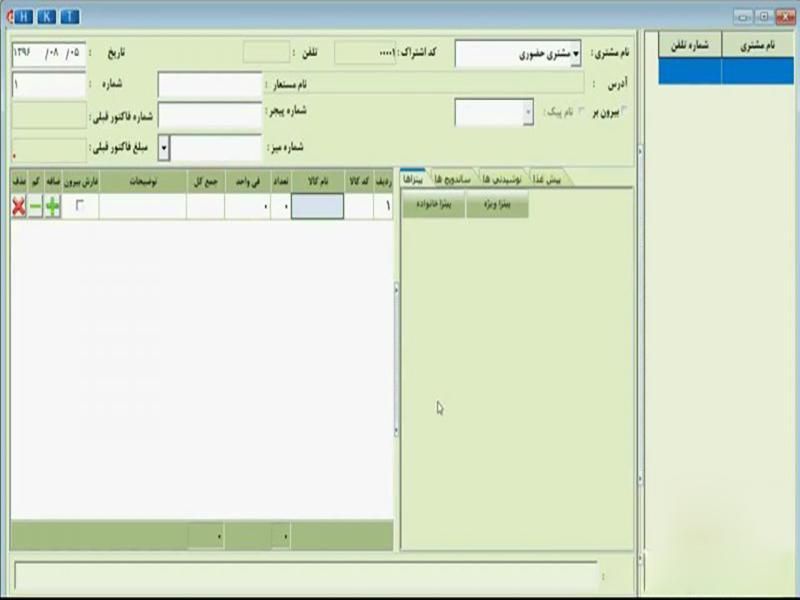Select the پیتزا خانواده item button
The image size is (800, 600).
tap(434, 205)
